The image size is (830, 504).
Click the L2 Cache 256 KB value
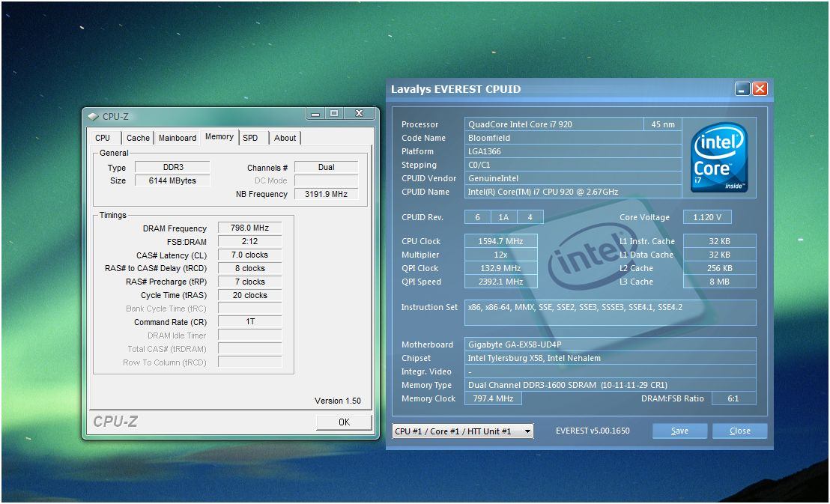pos(719,268)
